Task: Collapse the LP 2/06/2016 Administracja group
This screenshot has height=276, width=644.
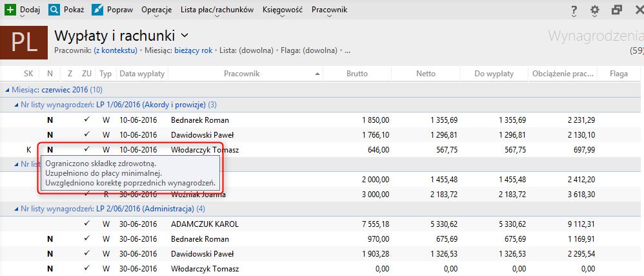Action: [17, 209]
